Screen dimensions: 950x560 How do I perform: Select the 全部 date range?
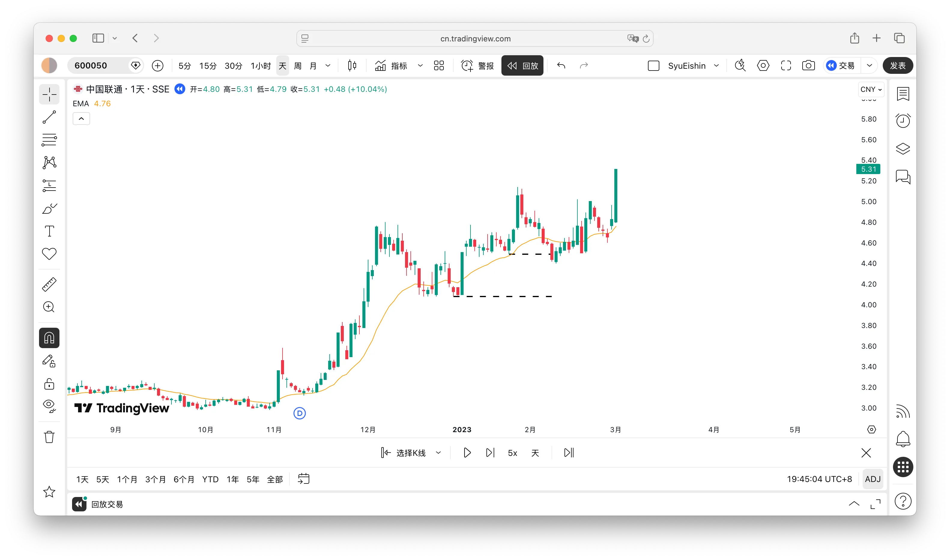tap(275, 479)
